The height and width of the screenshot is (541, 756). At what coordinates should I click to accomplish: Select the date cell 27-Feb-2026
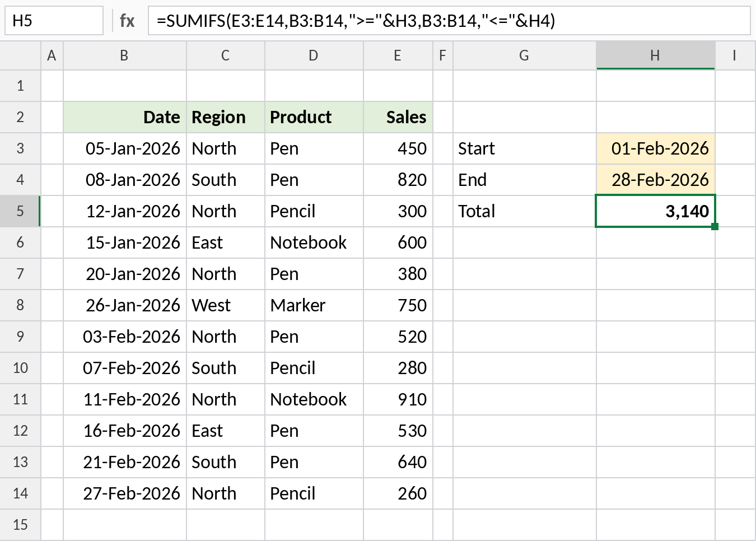click(x=124, y=493)
